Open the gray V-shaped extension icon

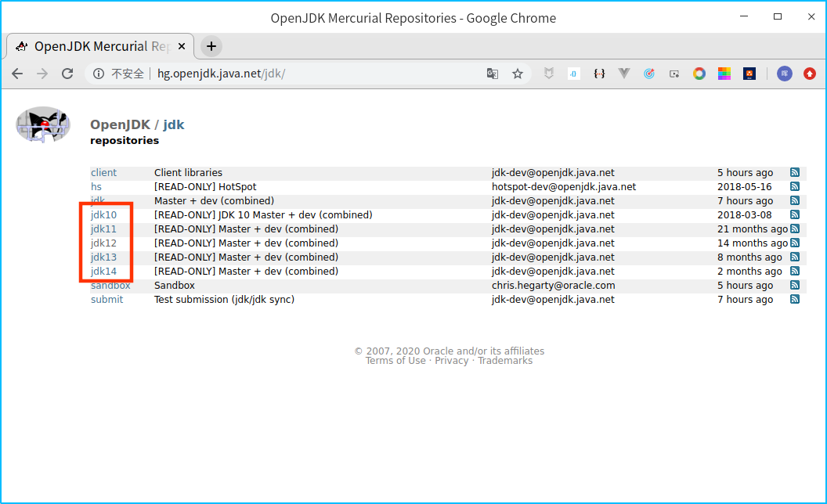click(x=624, y=74)
